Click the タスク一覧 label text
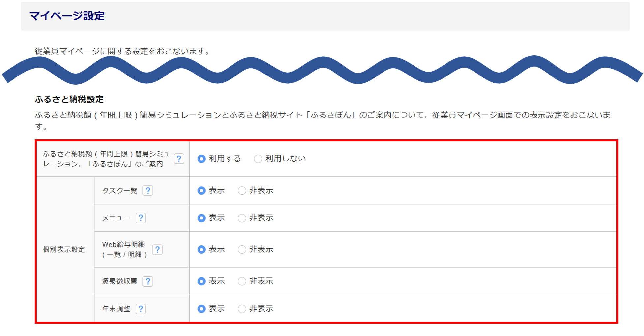Viewport: 644px width, 336px height. (x=120, y=191)
